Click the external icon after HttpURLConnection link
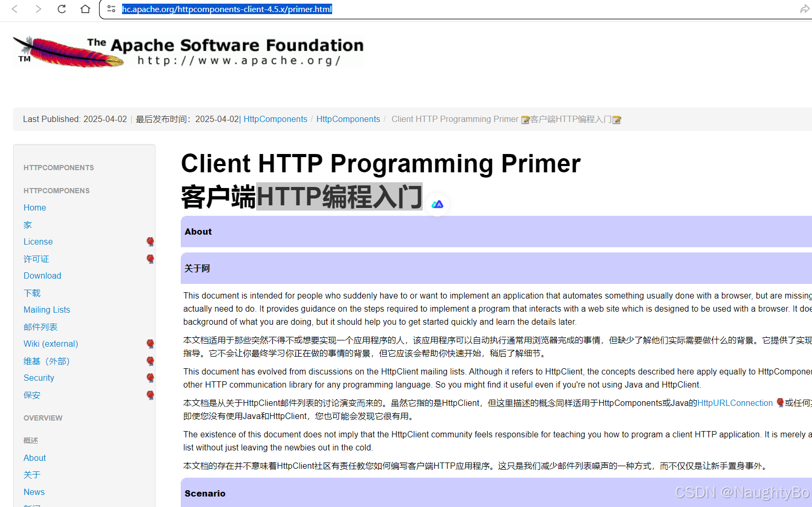Image resolution: width=812 pixels, height=507 pixels. [x=780, y=403]
